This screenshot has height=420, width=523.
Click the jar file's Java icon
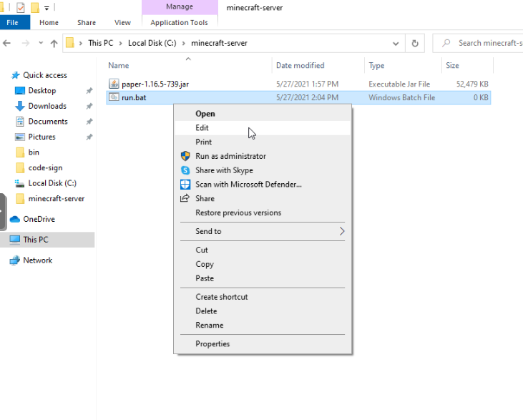(x=114, y=84)
